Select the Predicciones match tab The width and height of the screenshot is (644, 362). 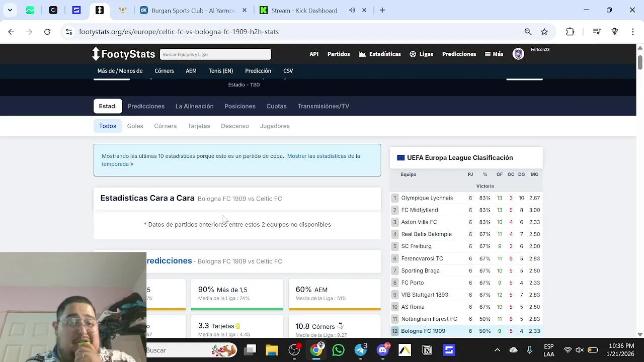[146, 106]
